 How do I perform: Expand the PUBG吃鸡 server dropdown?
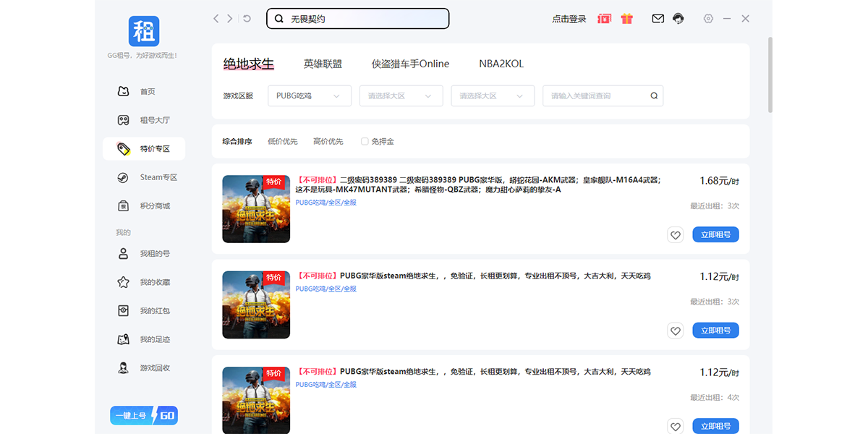pos(310,95)
